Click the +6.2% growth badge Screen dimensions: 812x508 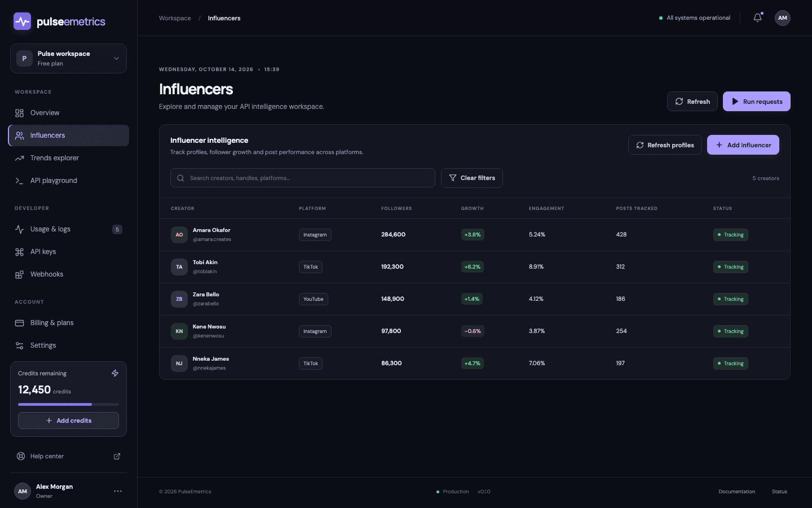[473, 267]
